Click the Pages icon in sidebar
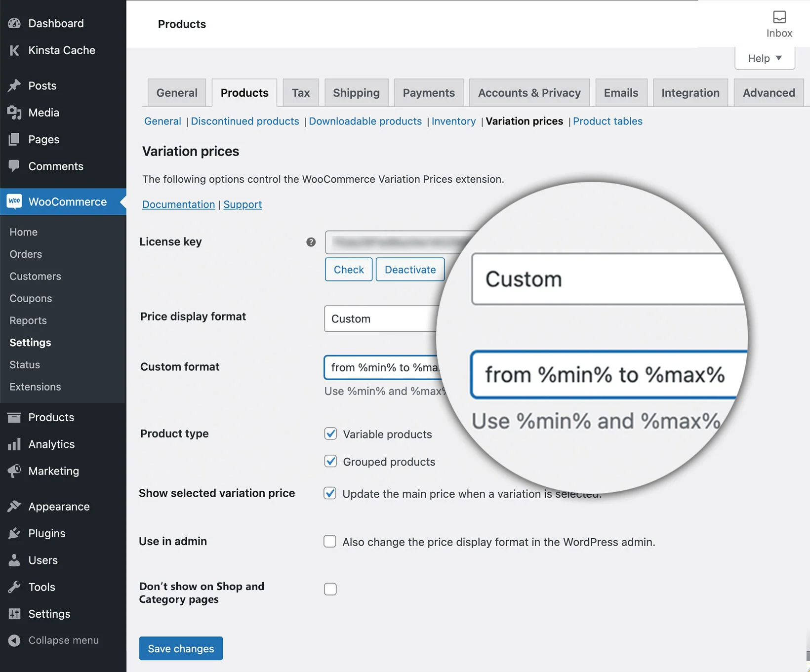This screenshot has height=672, width=810. (14, 140)
